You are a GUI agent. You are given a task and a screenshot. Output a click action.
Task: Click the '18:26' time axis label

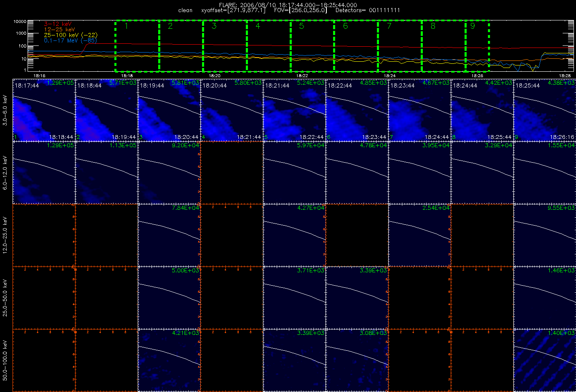tap(477, 76)
